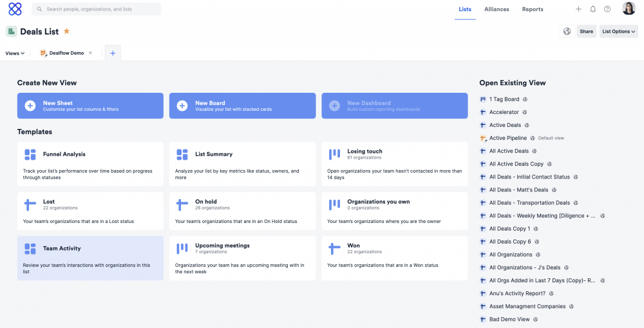644x328 pixels.
Task: Click the plus icon in top bar
Action: coord(578,9)
